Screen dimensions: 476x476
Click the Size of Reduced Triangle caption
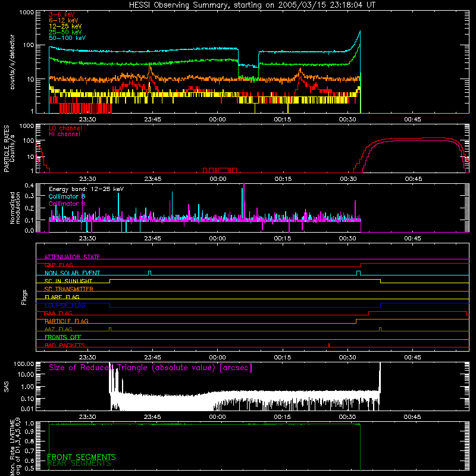(x=151, y=368)
